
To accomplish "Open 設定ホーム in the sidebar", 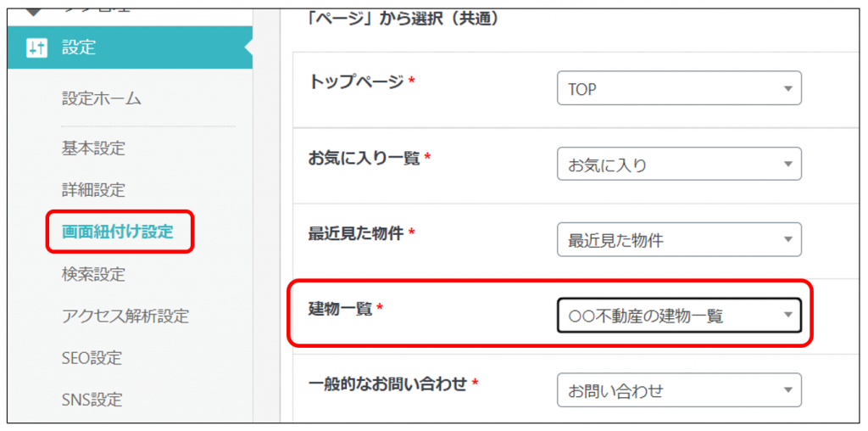I will 101,98.
